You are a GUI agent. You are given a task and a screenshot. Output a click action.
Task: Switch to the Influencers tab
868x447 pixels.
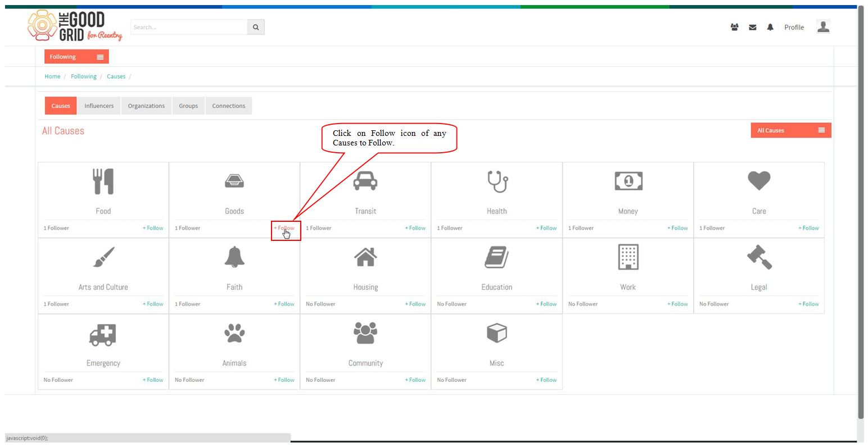[99, 106]
